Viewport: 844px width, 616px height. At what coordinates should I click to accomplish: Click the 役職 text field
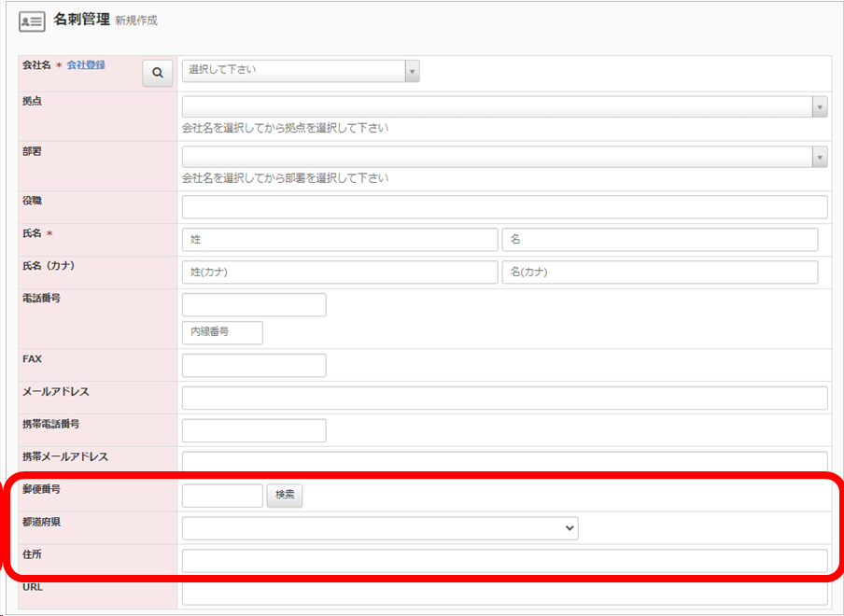504,207
